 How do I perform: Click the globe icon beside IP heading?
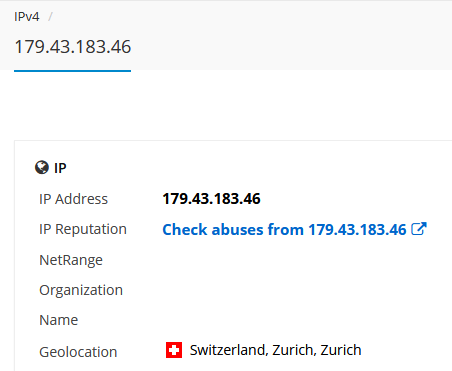(42, 167)
